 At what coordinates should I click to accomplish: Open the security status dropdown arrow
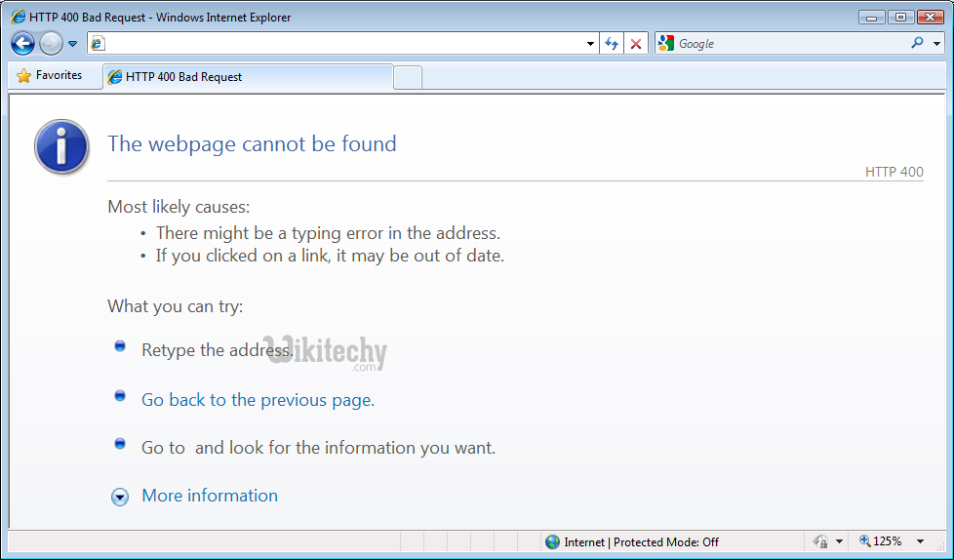click(839, 541)
